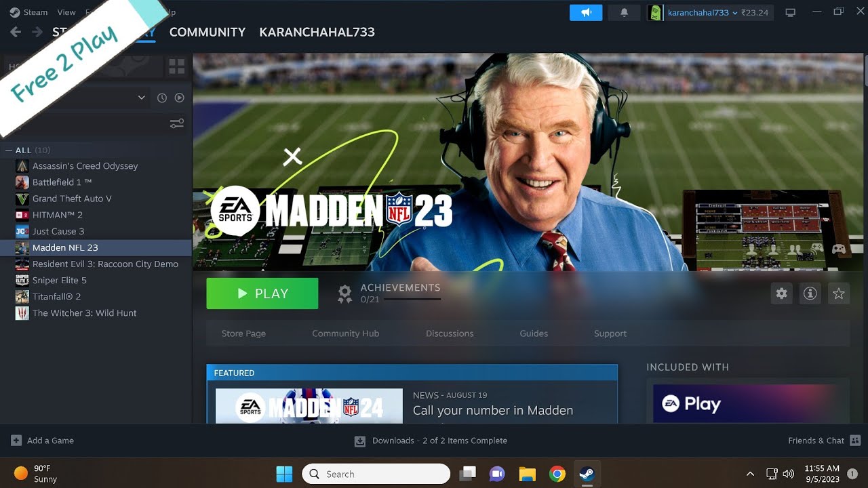Open the Store Page tab
Screen dimensions: 868x488
click(243, 333)
